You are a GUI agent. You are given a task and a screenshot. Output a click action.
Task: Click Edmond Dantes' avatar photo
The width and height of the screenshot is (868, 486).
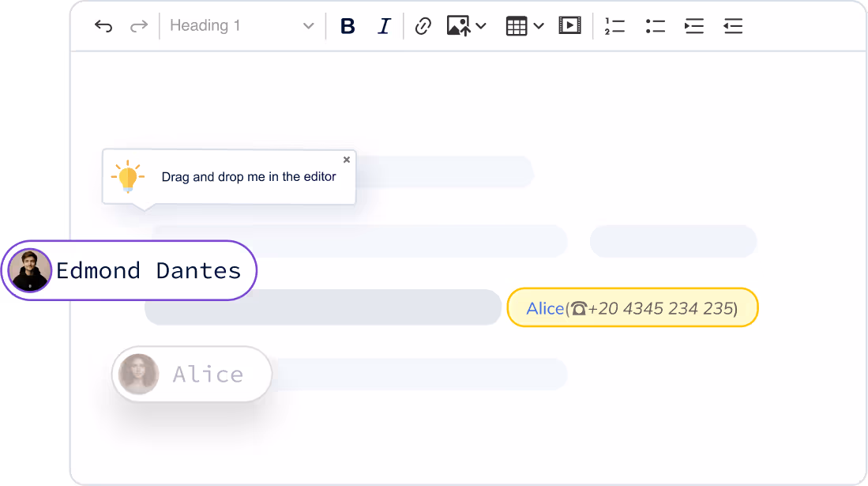[x=30, y=270]
